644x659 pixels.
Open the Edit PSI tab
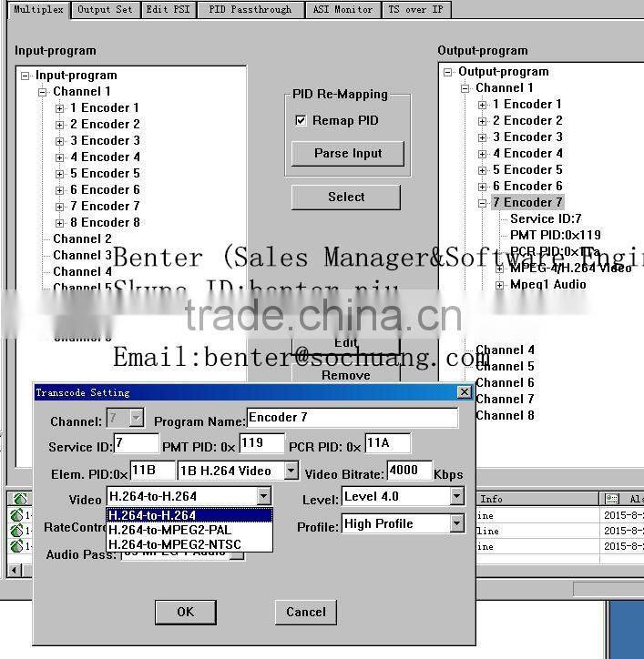coord(168,9)
